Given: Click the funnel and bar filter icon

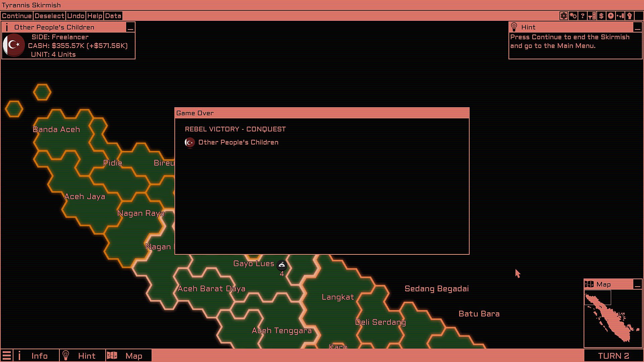Looking at the screenshot, I should coord(592,16).
